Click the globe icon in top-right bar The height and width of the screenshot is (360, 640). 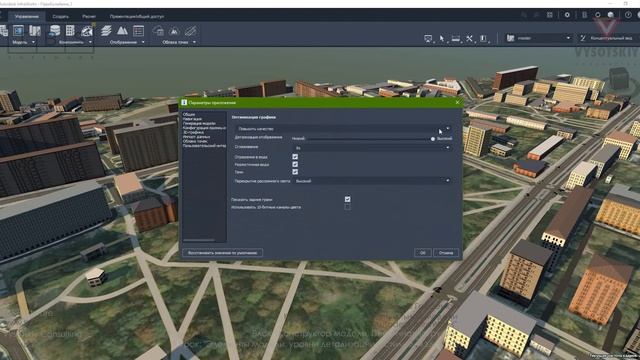tap(611, 15)
